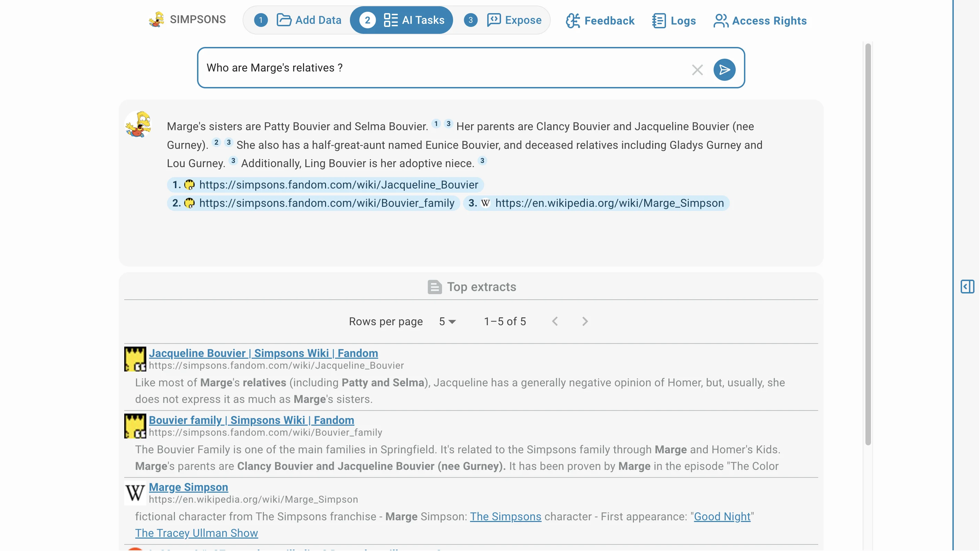Open the Logs page
Image resolution: width=980 pixels, height=551 pixels.
click(x=674, y=21)
